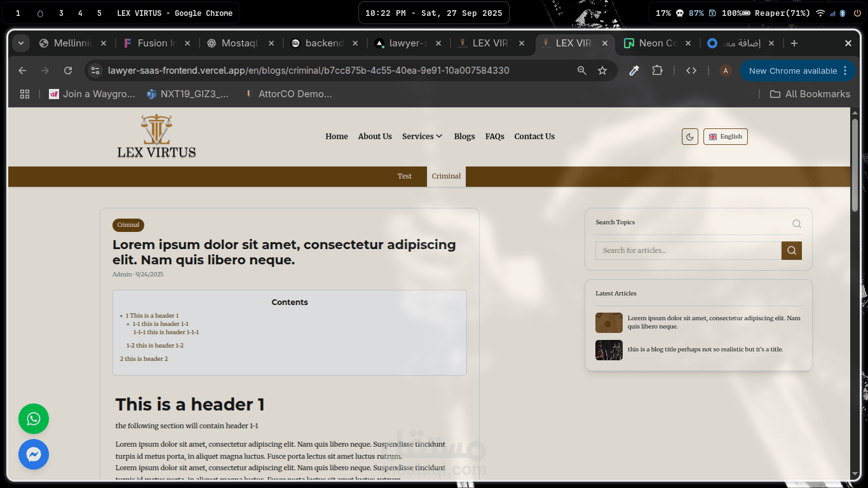Image resolution: width=868 pixels, height=488 pixels.
Task: Go to Contact Us
Action: click(534, 137)
